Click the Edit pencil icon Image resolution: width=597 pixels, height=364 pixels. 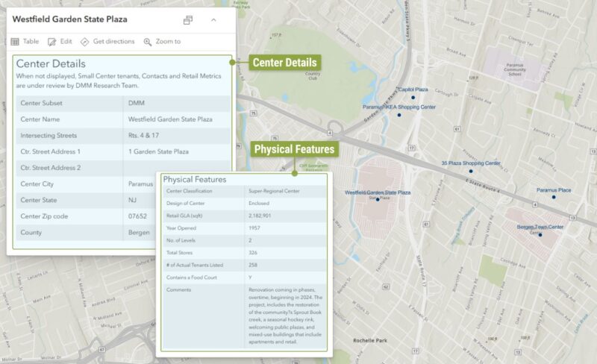(52, 42)
